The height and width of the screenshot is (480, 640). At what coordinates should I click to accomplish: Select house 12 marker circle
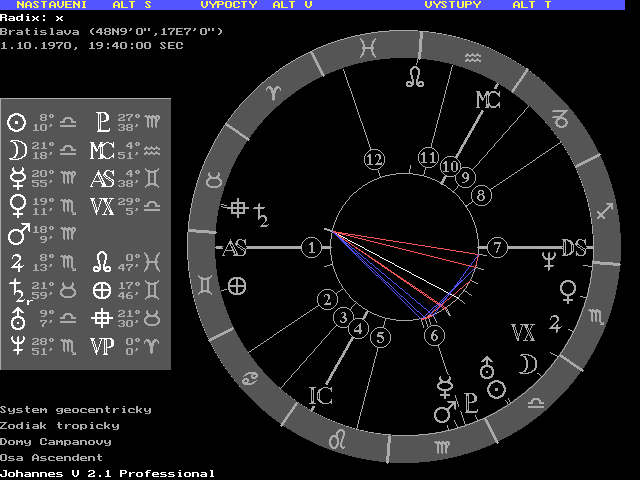pos(375,159)
